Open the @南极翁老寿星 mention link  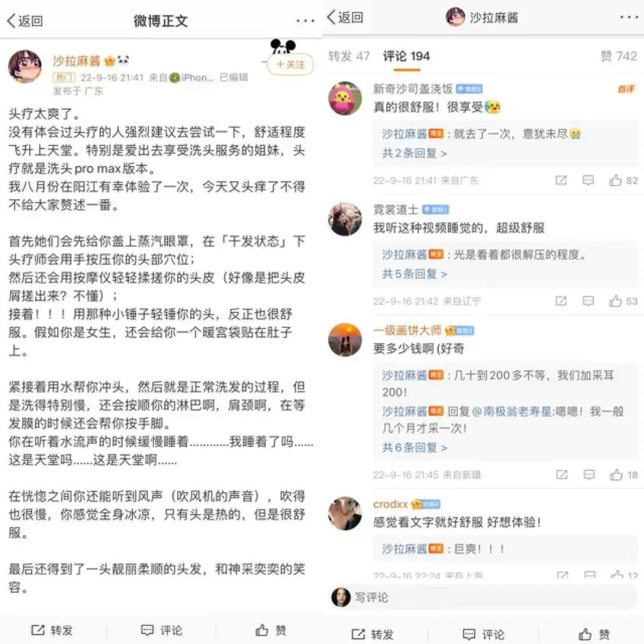[x=512, y=411]
